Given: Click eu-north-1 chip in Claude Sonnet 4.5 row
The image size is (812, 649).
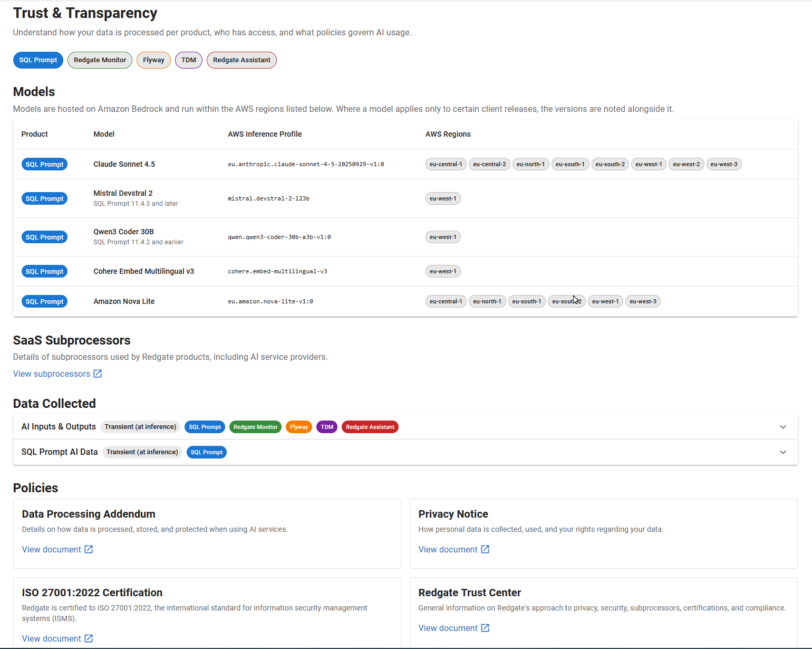Looking at the screenshot, I should point(530,164).
